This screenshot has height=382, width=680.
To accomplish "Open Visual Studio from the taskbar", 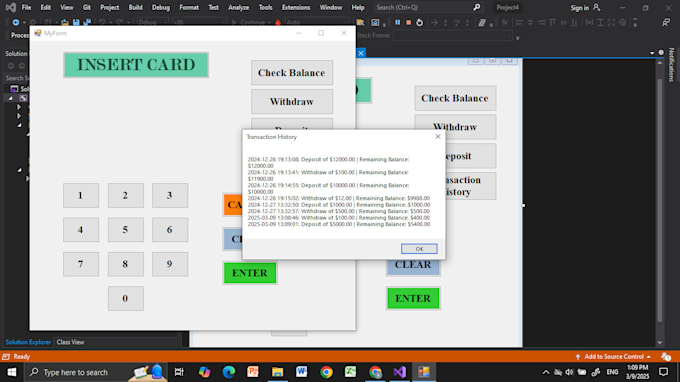I will click(399, 372).
